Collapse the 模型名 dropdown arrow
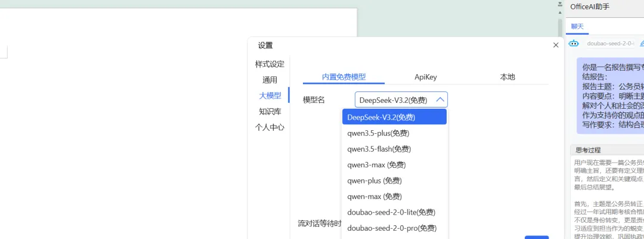Viewport: 644px width, 239px height. pyautogui.click(x=440, y=100)
